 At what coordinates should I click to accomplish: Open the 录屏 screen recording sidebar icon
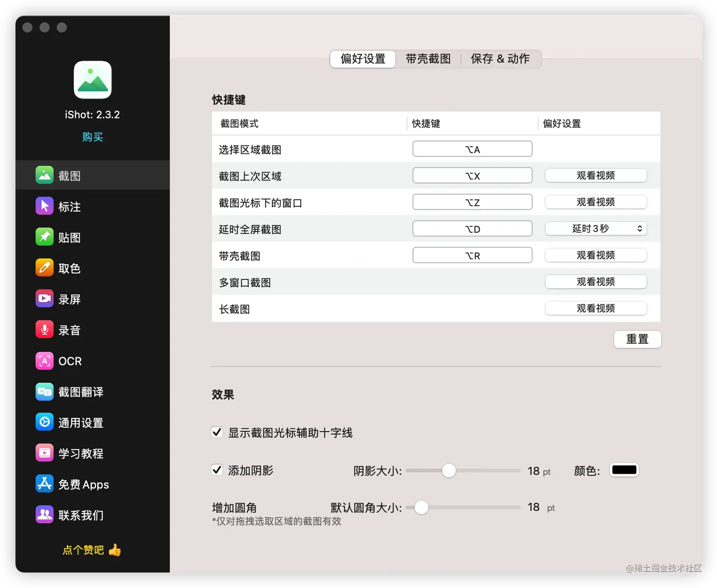point(45,299)
